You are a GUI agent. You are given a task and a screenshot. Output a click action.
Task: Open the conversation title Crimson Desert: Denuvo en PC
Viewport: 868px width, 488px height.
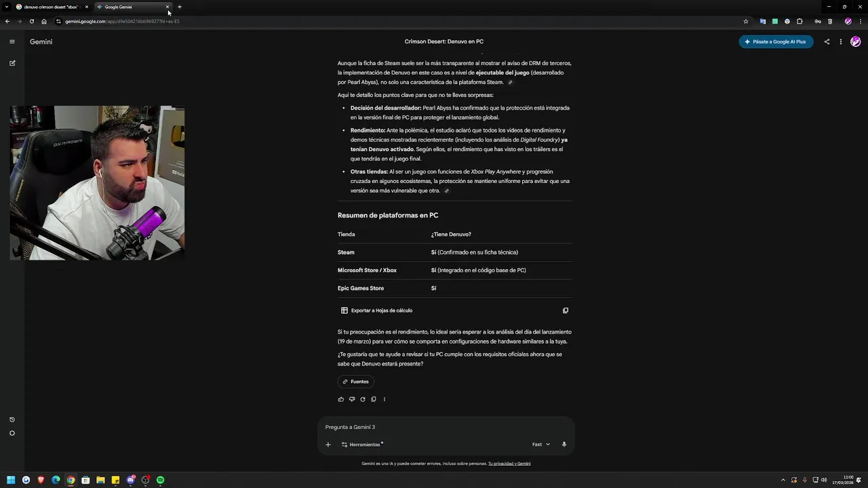pyautogui.click(x=444, y=41)
